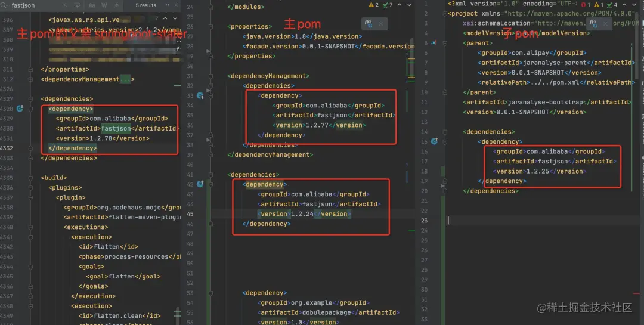Click the fastjson search input field
Image resolution: width=644 pixels, height=325 pixels.
pos(35,5)
